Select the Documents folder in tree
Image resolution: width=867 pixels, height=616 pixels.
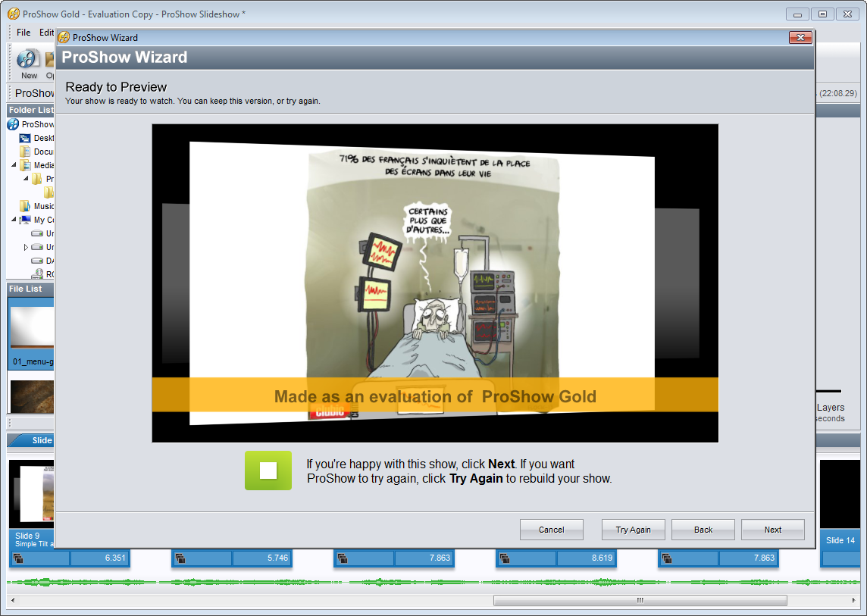click(36, 152)
